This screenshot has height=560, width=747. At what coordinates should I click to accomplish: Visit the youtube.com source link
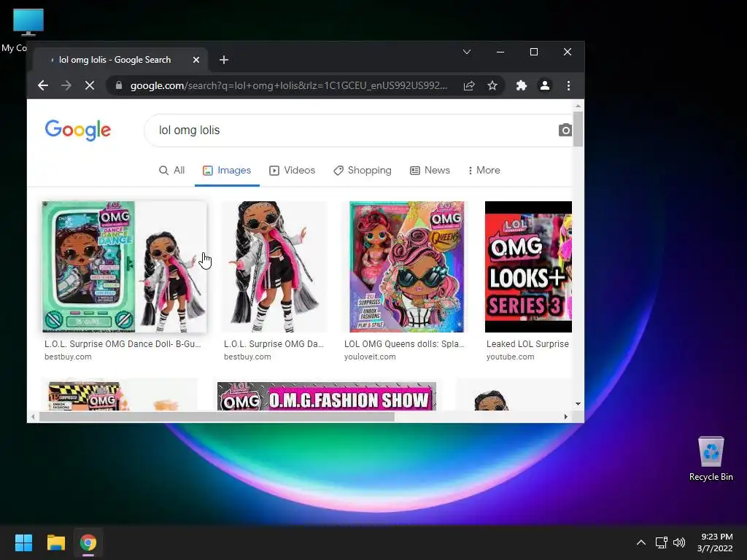tap(510, 357)
